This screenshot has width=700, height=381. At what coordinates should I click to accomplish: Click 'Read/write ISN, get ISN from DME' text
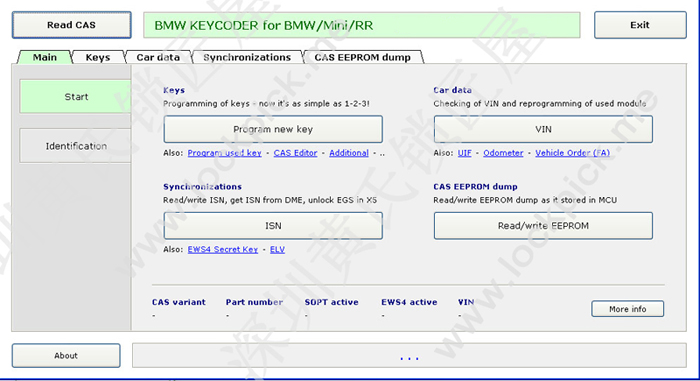[x=270, y=200]
